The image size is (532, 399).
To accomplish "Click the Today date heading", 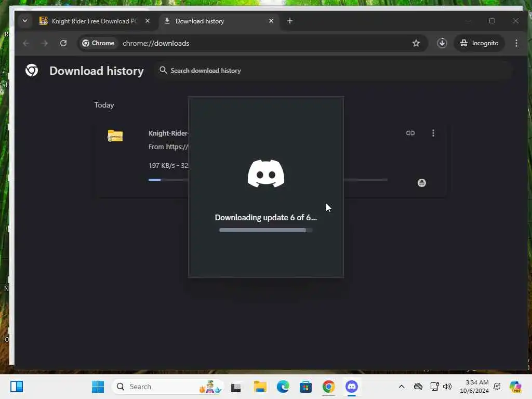I will [104, 105].
